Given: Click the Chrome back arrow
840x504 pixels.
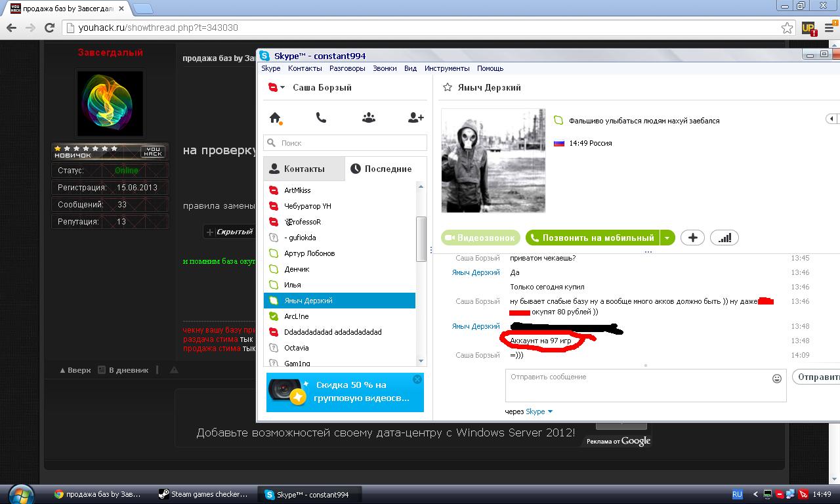Looking at the screenshot, I should pyautogui.click(x=11, y=28).
